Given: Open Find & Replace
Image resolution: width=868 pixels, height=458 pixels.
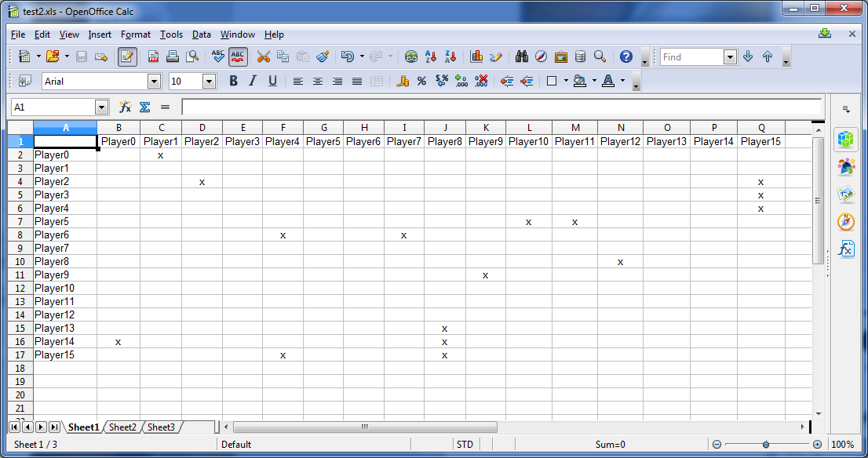Looking at the screenshot, I should pyautogui.click(x=521, y=56).
